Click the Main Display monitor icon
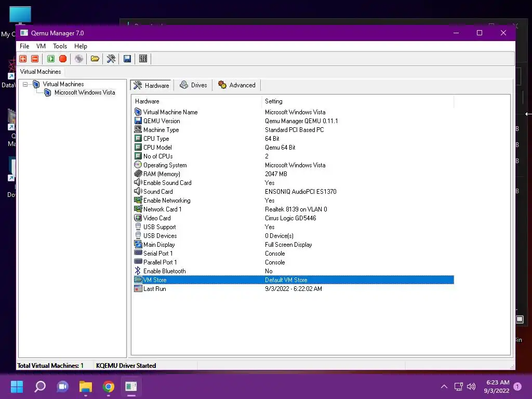The image size is (532, 399). [x=138, y=244]
